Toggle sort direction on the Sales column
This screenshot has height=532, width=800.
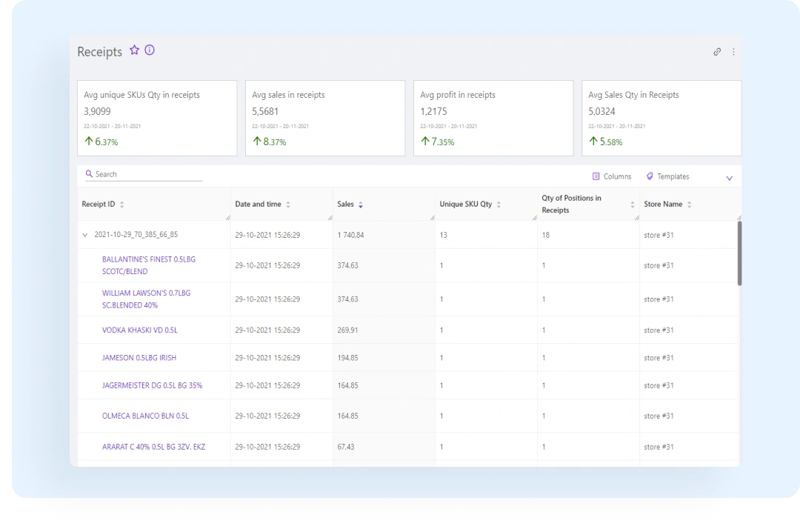coord(361,204)
